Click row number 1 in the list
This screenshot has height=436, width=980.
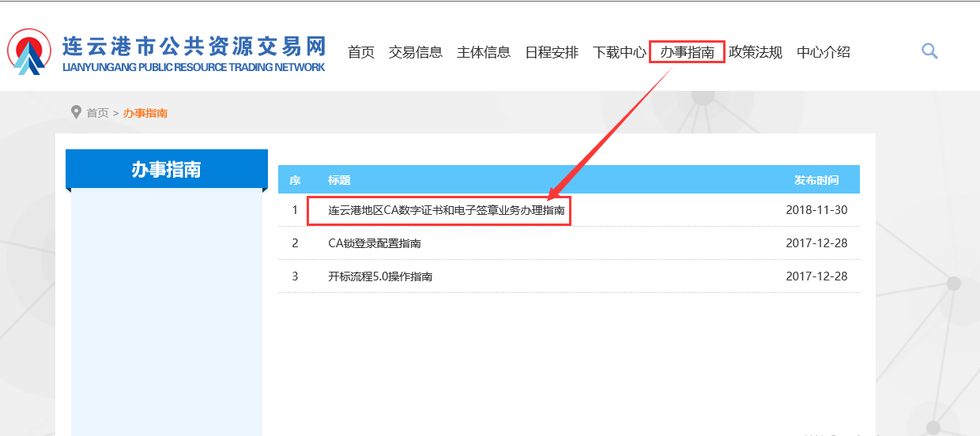[295, 211]
